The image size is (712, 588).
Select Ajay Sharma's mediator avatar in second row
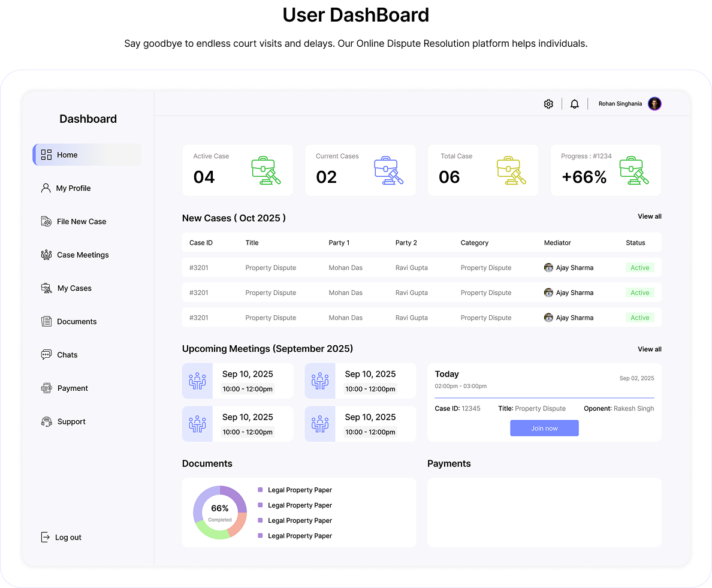pos(548,293)
